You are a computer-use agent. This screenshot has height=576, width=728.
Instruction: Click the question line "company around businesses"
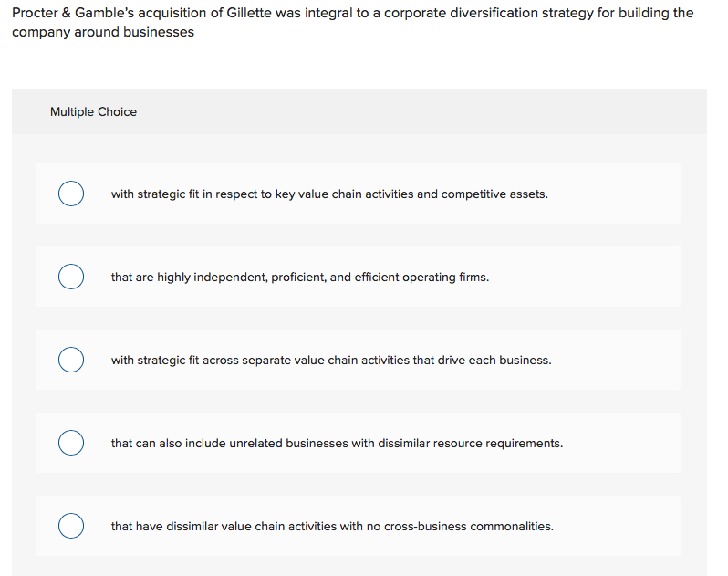103,32
